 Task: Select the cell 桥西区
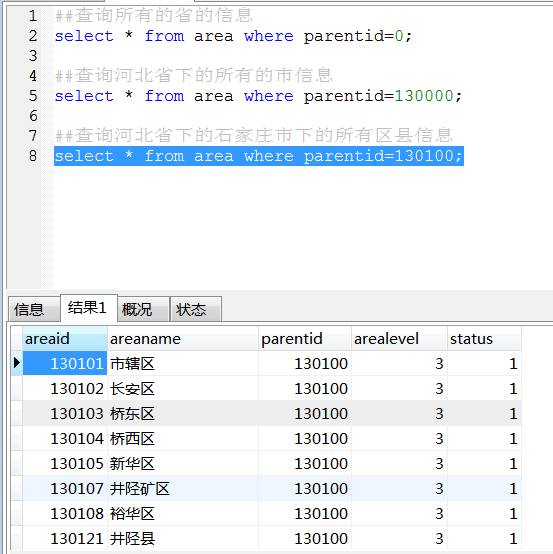tap(182, 439)
